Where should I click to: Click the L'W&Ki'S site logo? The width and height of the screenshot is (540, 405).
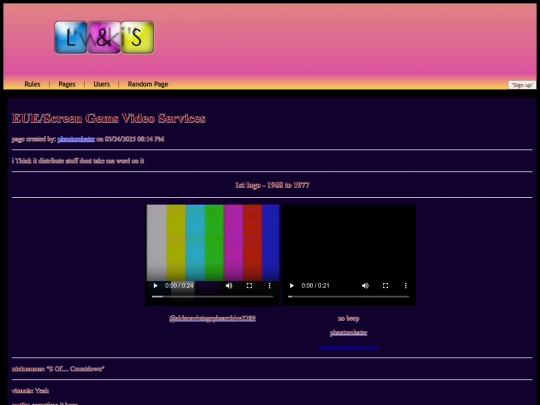(x=104, y=37)
